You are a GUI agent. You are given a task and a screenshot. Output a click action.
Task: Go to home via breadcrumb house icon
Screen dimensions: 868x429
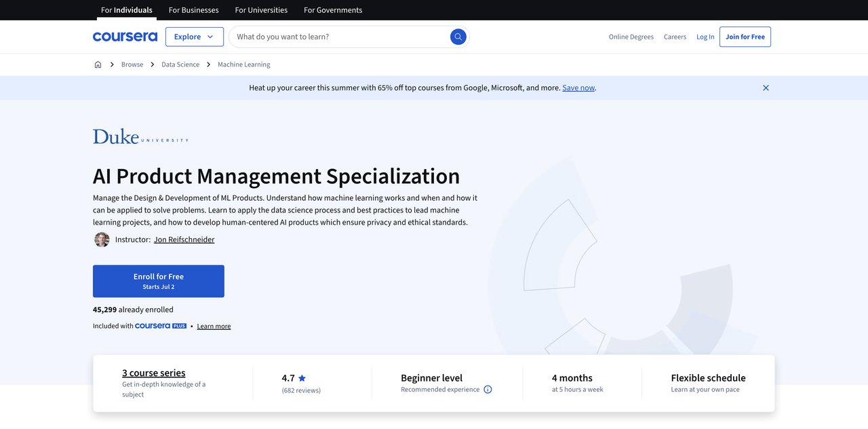click(x=98, y=64)
